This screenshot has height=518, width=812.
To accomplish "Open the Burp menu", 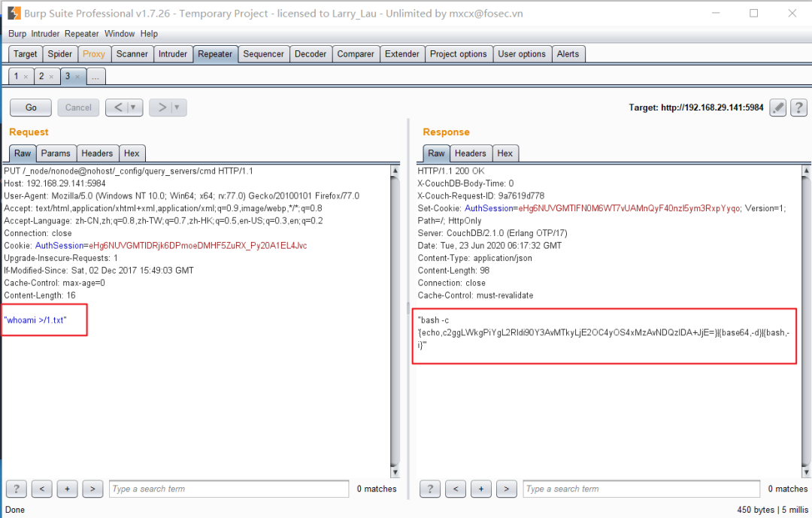I will [x=17, y=34].
